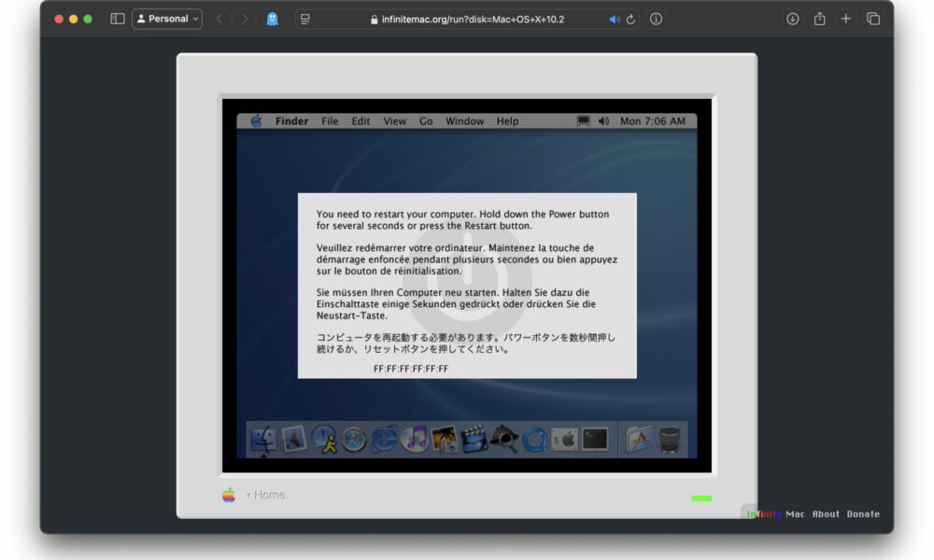Click the Mon 7:06 AM clock
The width and height of the screenshot is (934, 560).
pyautogui.click(x=653, y=120)
